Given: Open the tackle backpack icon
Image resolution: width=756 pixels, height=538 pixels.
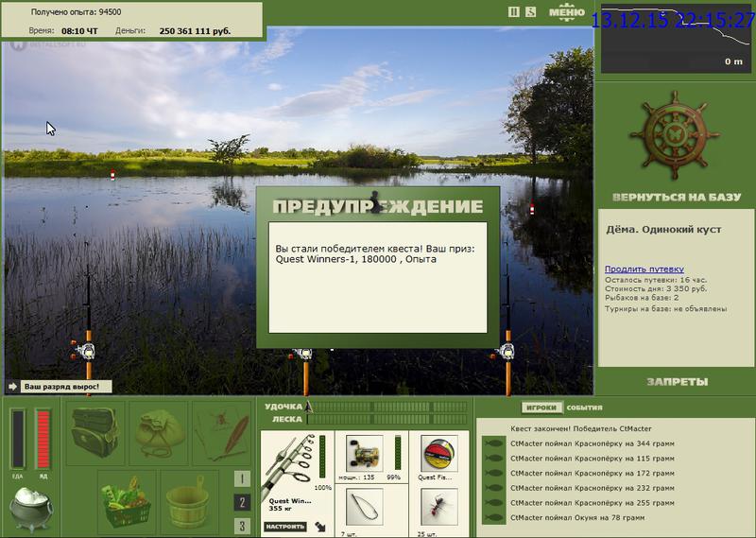Looking at the screenshot, I should tap(95, 431).
